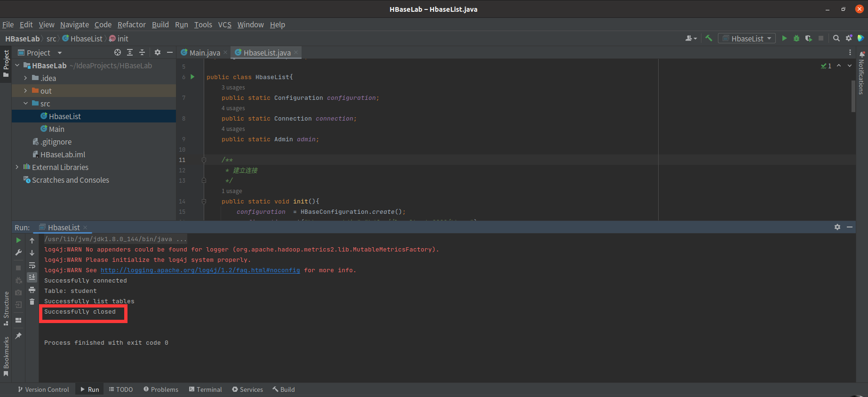Run HbaseList with the green play icon in the main toolbar
The width and height of the screenshot is (868, 397).
click(784, 38)
